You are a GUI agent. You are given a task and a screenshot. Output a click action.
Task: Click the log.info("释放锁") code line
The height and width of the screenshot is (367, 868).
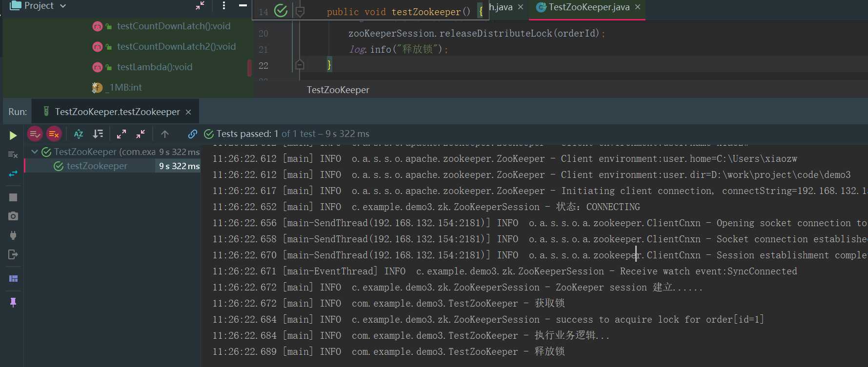pyautogui.click(x=398, y=50)
